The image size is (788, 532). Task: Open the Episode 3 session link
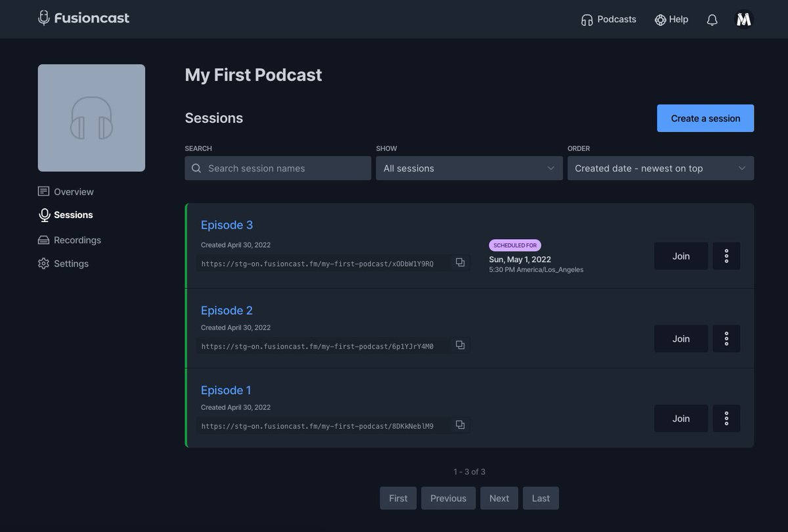point(227,225)
